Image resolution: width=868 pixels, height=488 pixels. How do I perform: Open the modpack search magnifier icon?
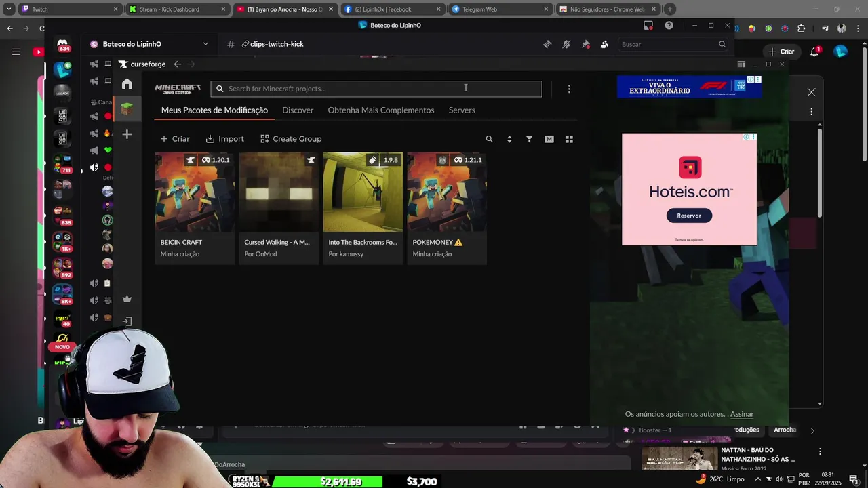click(489, 139)
